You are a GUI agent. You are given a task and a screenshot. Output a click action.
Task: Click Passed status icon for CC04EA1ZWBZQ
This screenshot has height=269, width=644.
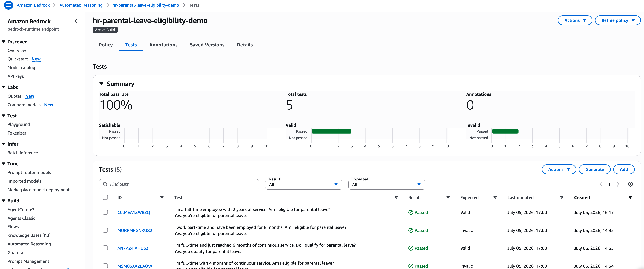pos(410,212)
